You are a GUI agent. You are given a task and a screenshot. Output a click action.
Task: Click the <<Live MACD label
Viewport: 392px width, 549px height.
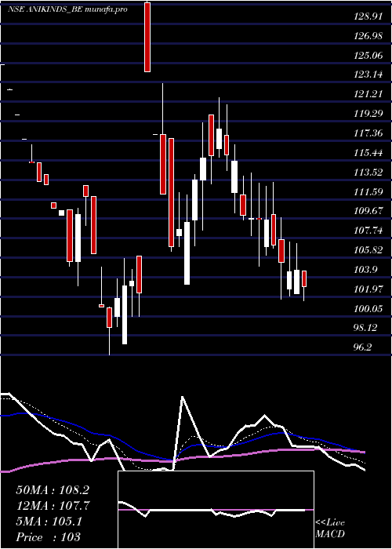pos(330,529)
